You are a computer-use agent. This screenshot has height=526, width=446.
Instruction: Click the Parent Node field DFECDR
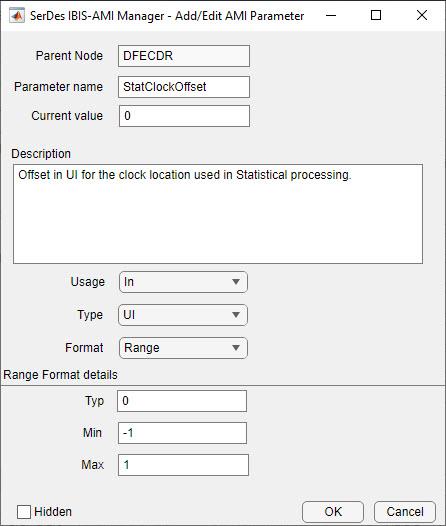[x=184, y=56]
